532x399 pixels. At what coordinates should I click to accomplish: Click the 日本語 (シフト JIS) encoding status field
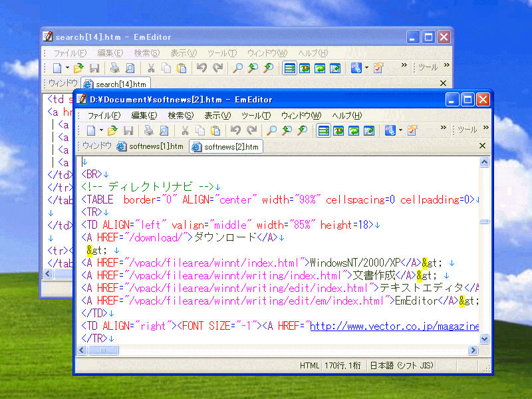402,366
